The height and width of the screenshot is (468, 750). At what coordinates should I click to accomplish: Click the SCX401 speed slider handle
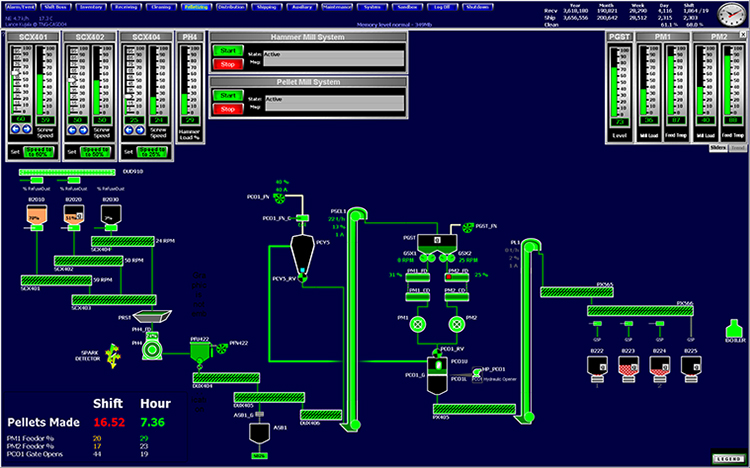pos(16,73)
